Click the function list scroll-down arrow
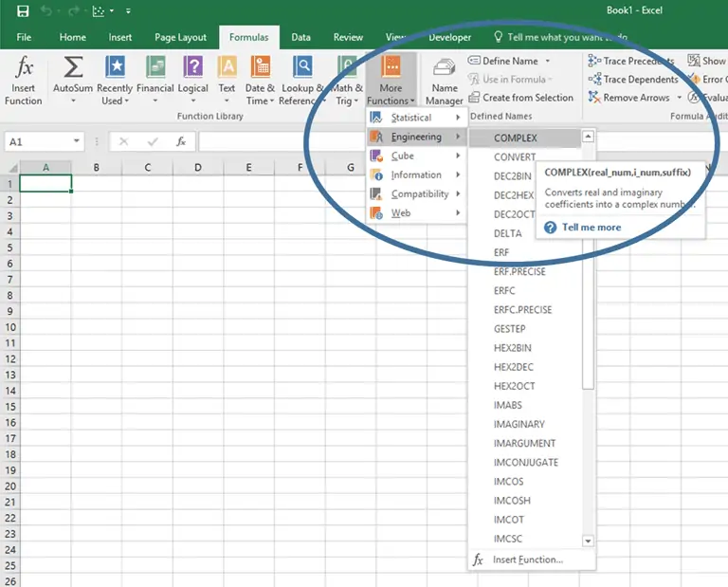 588,541
